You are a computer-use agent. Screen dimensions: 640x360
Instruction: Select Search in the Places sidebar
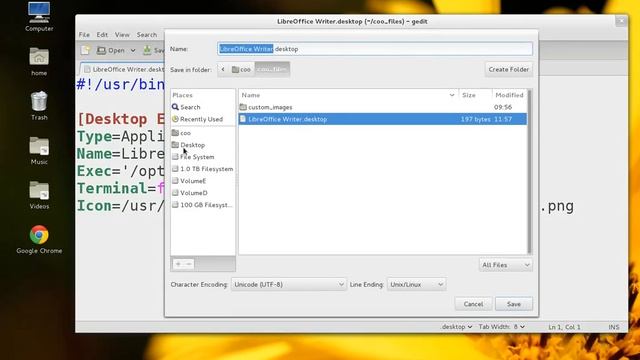pyautogui.click(x=203, y=107)
